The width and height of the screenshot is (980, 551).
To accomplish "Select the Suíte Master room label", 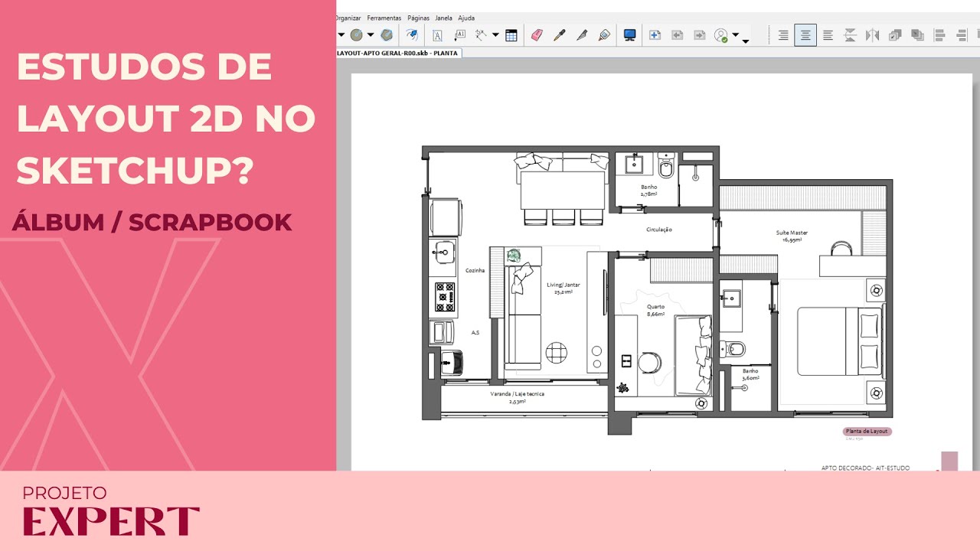I will 792,236.
